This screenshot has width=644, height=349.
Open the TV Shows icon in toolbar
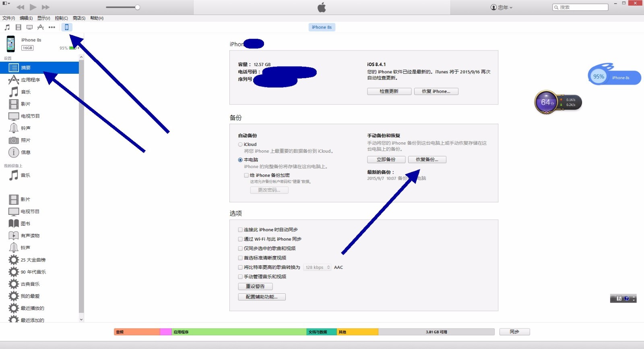pos(29,27)
